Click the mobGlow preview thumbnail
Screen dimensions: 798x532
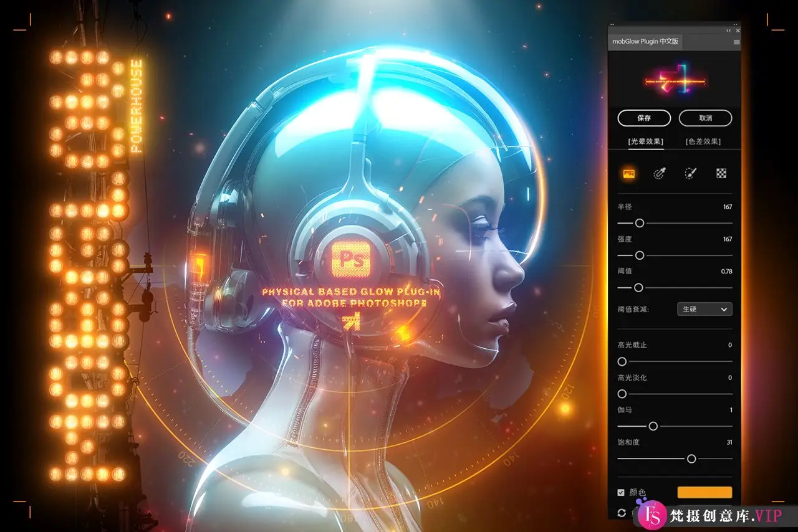pyautogui.click(x=675, y=81)
